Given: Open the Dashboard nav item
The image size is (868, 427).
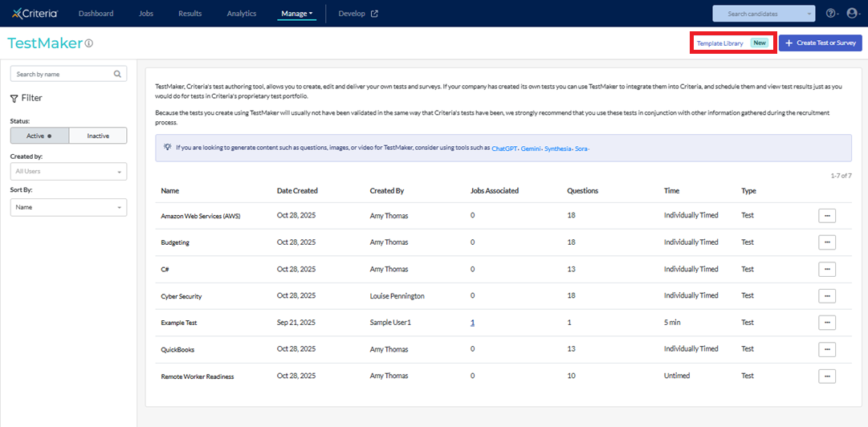Looking at the screenshot, I should (96, 14).
